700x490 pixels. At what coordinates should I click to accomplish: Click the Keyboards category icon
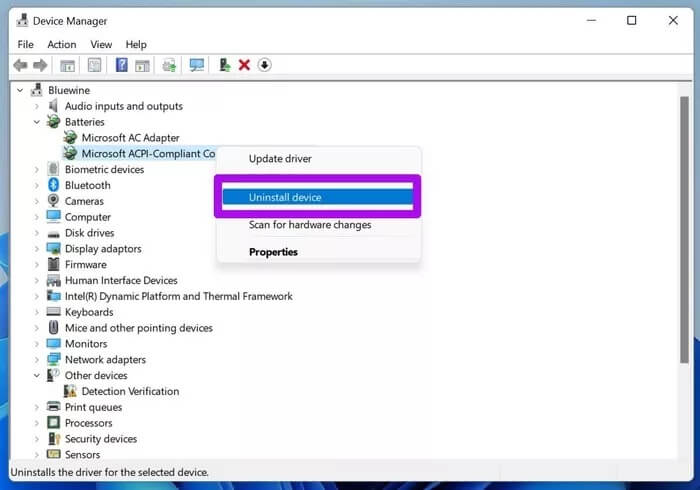click(x=54, y=311)
